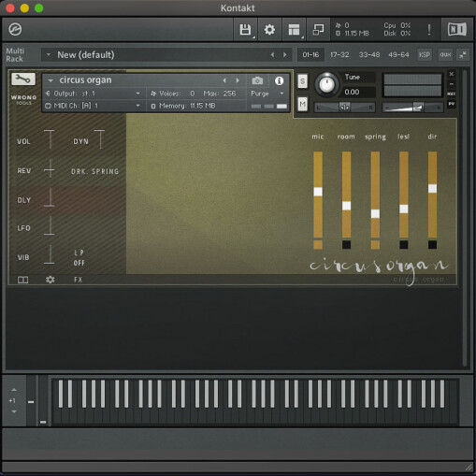This screenshot has height=476, width=476.
Task: Open the Purge dropdown menu
Action: tap(267, 94)
